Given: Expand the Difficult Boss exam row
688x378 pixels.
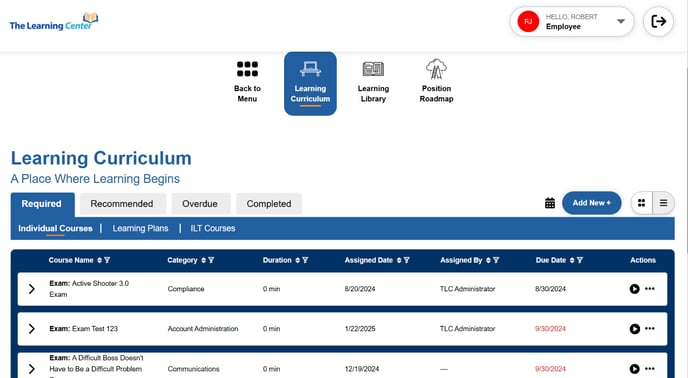Looking at the screenshot, I should point(32,369).
